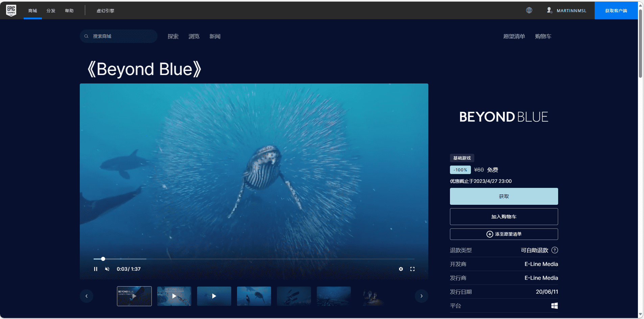Show previous media thumbnails

[87, 296]
